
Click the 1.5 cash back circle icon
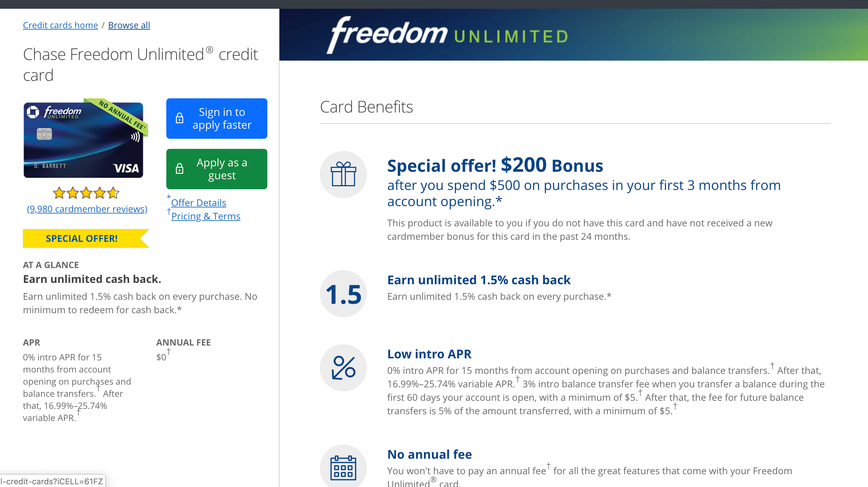[x=343, y=294]
